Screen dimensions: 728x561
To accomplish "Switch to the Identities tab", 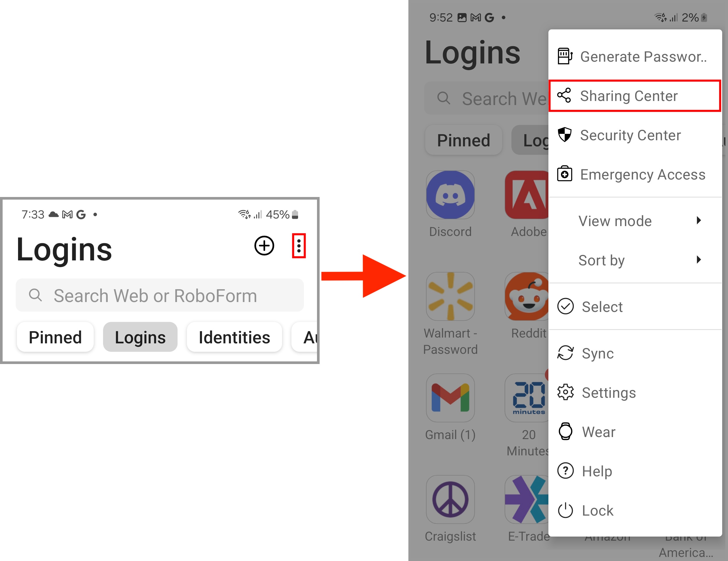I will click(x=234, y=337).
